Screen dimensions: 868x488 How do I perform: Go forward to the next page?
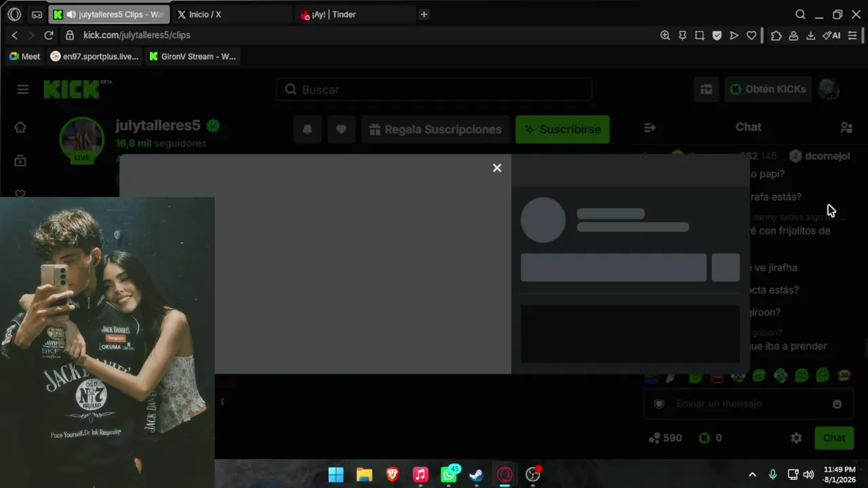31,35
